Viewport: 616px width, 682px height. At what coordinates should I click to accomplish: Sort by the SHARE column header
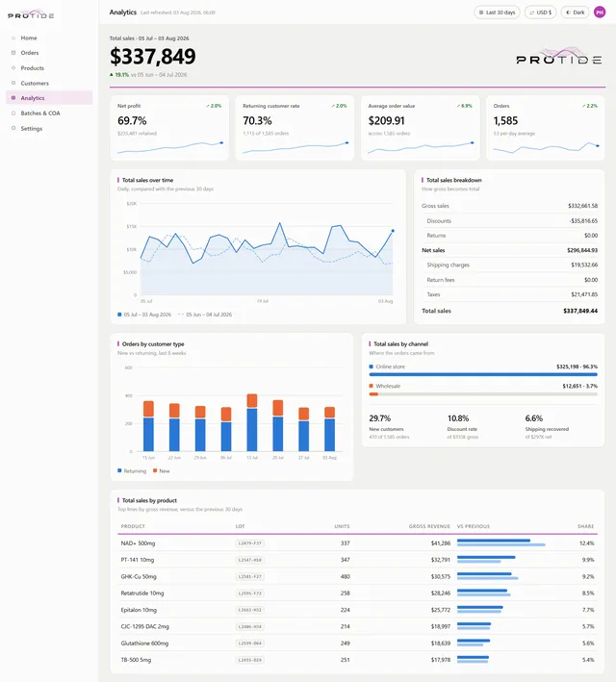tap(585, 526)
